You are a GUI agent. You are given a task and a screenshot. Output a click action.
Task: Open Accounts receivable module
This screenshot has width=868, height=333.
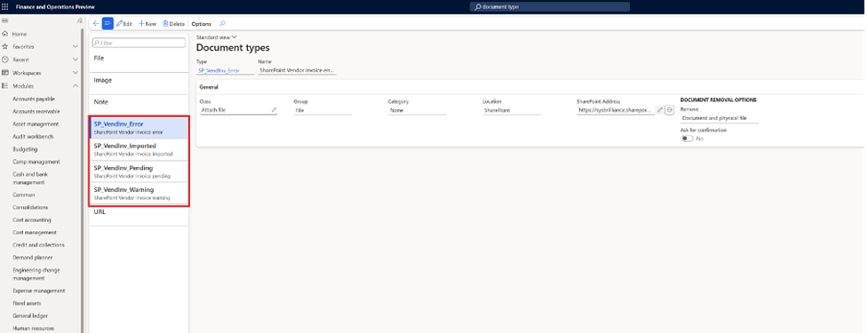(36, 111)
